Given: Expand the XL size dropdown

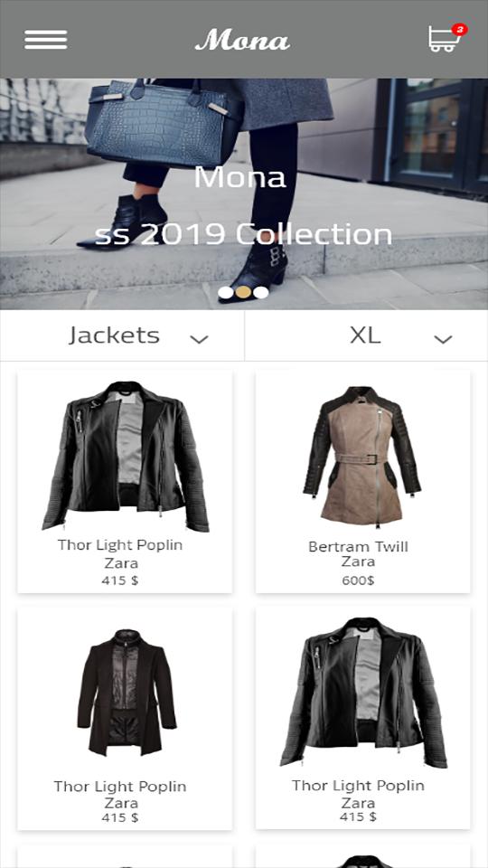Looking at the screenshot, I should click(x=366, y=336).
